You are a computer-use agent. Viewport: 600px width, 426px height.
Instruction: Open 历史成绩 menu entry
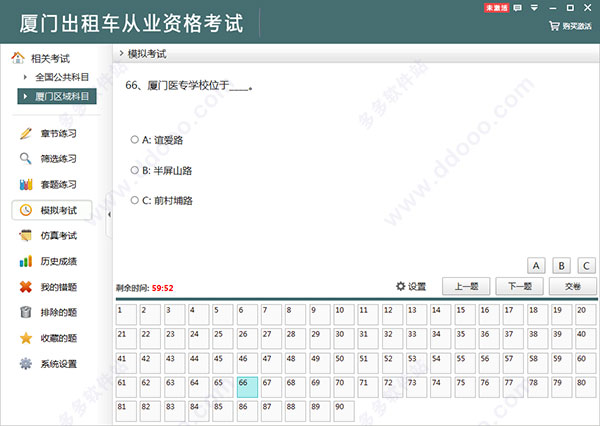59,261
